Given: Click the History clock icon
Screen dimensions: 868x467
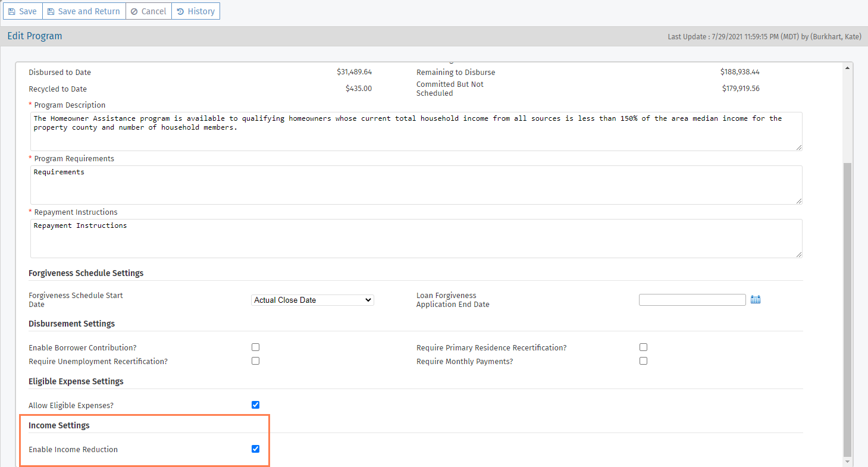Looking at the screenshot, I should [180, 11].
